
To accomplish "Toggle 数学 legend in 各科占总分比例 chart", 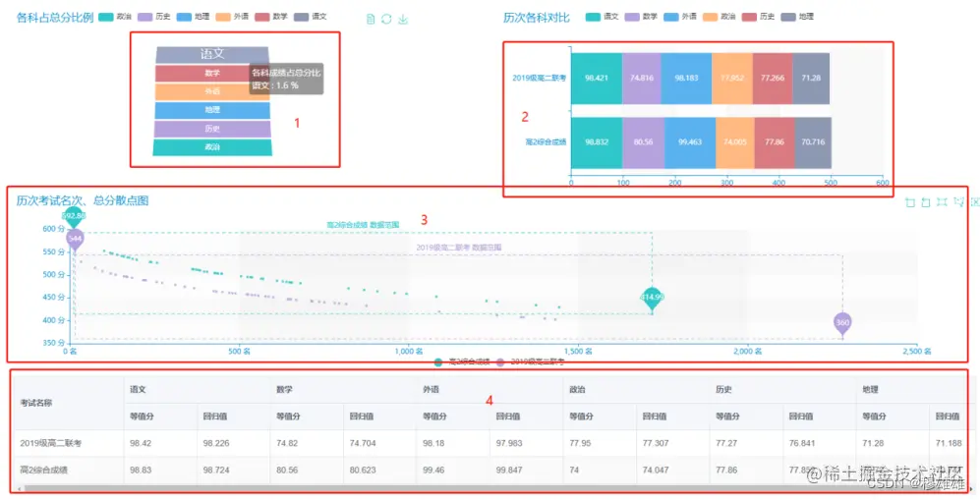I will tap(271, 17).
